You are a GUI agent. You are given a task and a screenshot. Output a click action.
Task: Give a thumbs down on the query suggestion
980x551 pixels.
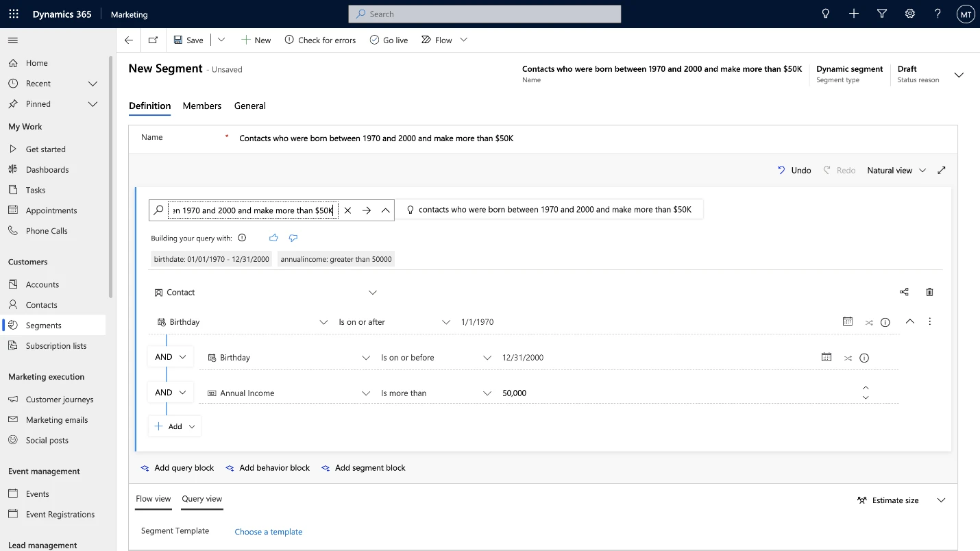pos(293,237)
